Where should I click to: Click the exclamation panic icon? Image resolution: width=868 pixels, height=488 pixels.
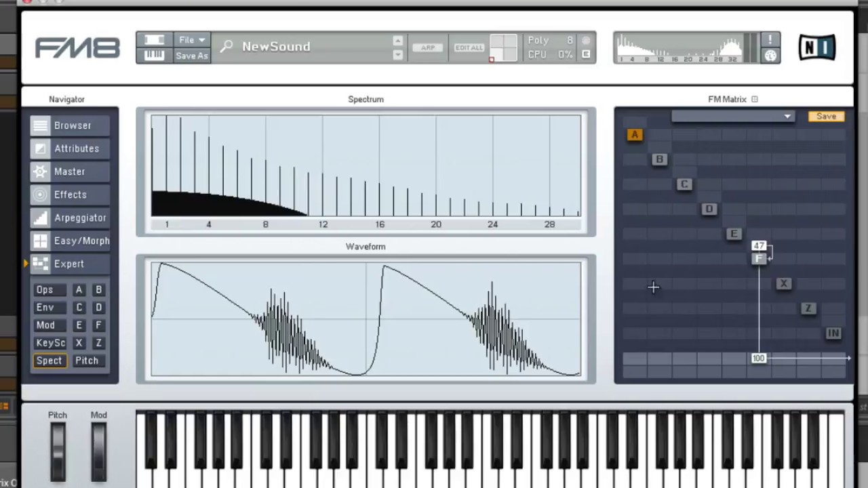[x=770, y=40]
